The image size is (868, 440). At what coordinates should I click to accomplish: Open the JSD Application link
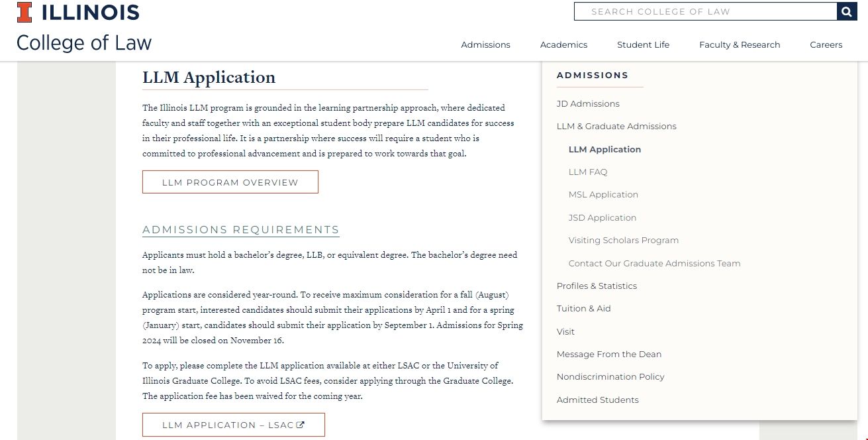click(602, 217)
